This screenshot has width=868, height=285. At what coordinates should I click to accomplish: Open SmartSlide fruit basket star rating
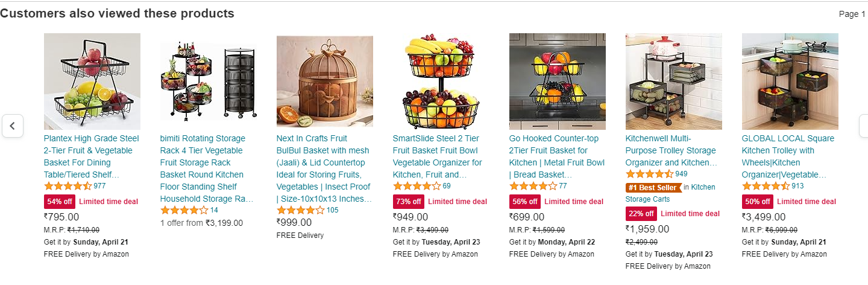pos(417,186)
